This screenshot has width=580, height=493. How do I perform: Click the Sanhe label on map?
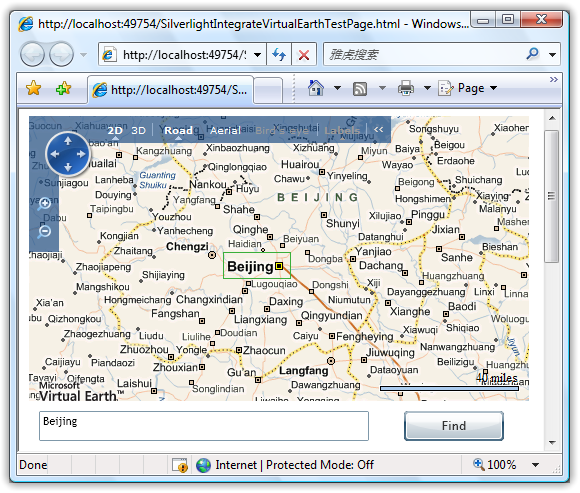pos(456,257)
